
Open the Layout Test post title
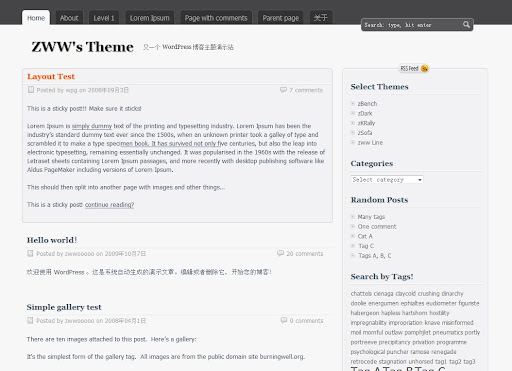click(51, 77)
